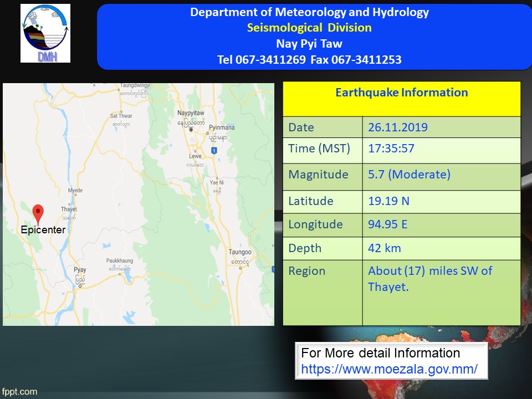This screenshot has width=532, height=399.
Task: Open the moezala.gov.mm link
Action: [x=389, y=369]
